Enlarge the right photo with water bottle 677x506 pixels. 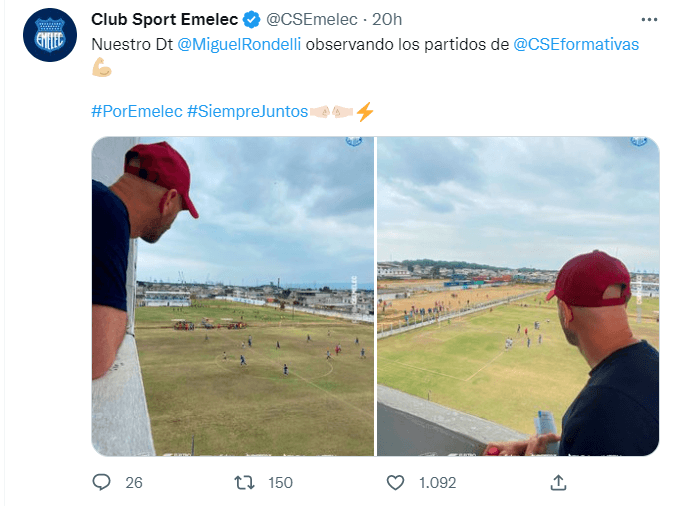click(x=518, y=296)
